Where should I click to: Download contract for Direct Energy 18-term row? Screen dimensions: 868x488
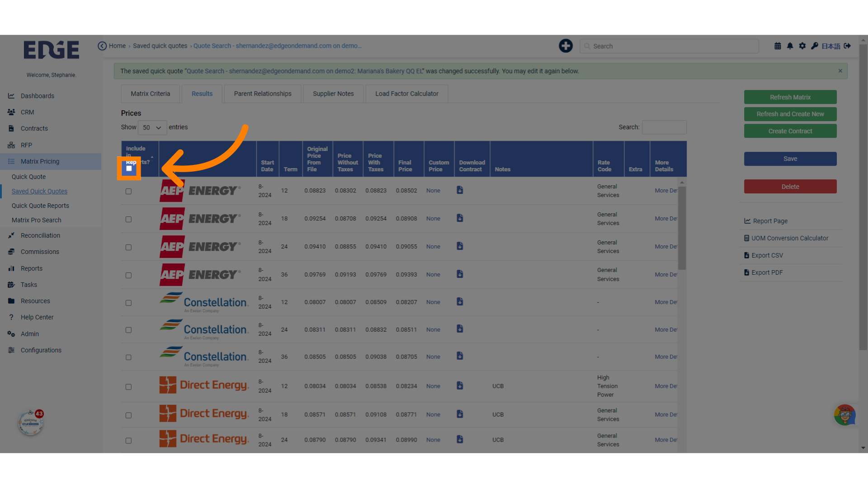point(460,414)
